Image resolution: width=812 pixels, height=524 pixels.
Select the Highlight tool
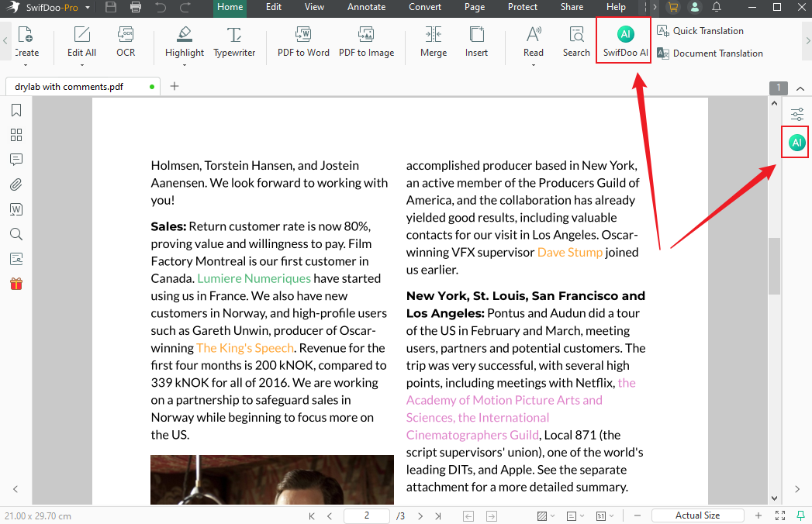click(x=184, y=42)
